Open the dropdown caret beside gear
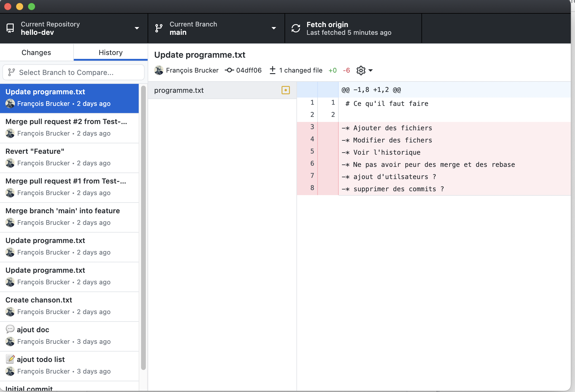This screenshot has width=575, height=392. pos(371,70)
